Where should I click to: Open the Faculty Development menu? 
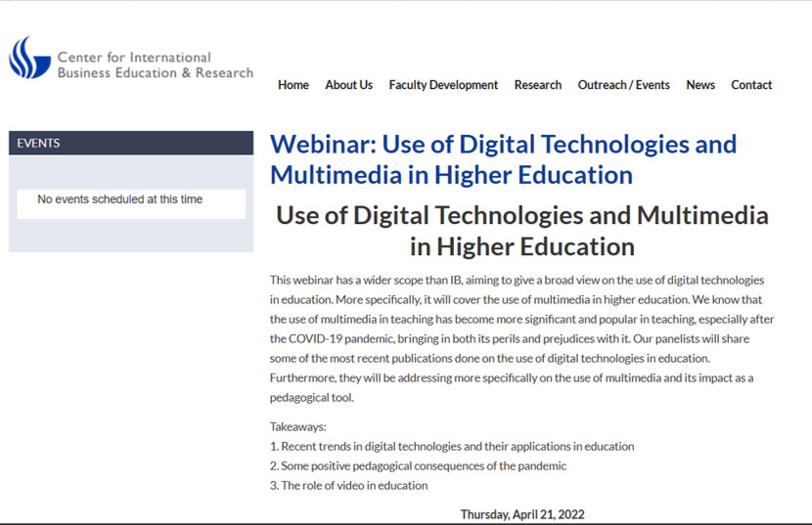click(443, 85)
